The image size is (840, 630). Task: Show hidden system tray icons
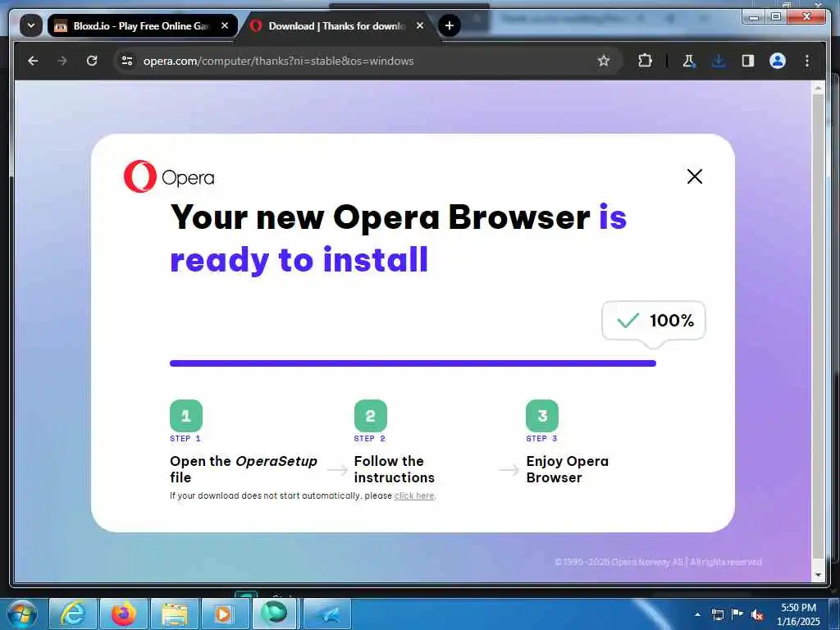(x=697, y=614)
